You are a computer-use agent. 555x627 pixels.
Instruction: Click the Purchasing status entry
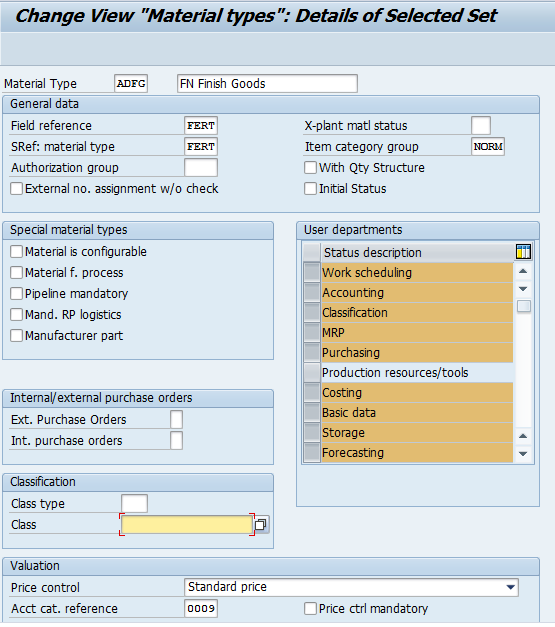(417, 353)
